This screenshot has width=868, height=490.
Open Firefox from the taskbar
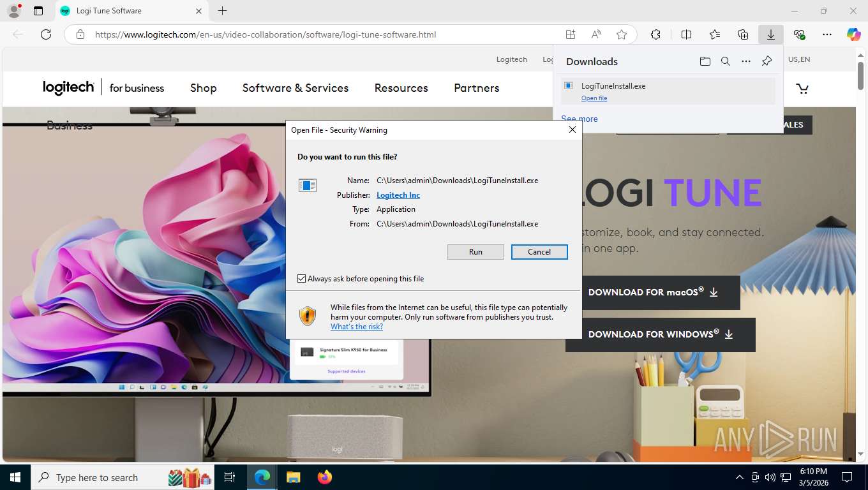(x=325, y=477)
